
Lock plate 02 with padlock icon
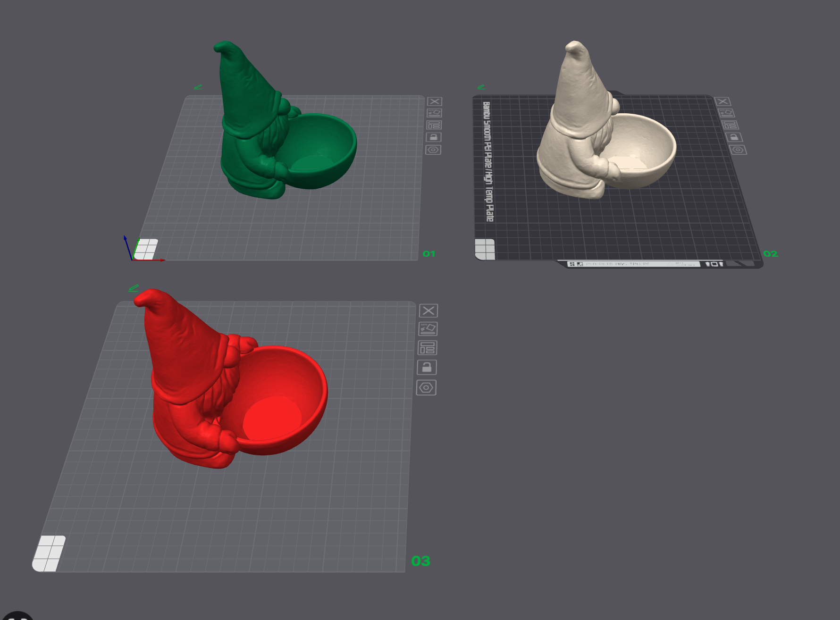[x=734, y=137]
